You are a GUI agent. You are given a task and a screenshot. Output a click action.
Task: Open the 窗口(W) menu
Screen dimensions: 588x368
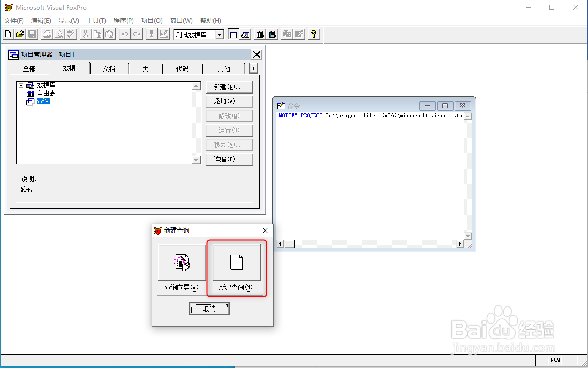(x=181, y=21)
